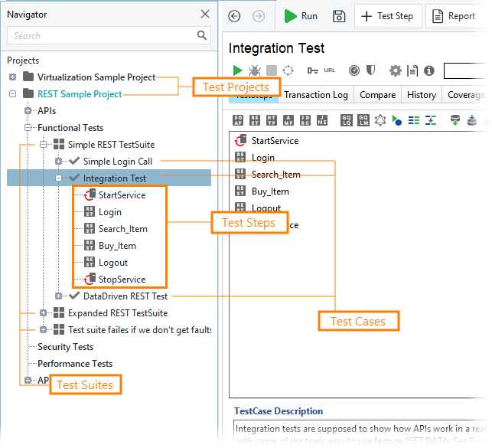Close the Navigator panel
Image resolution: width=492 pixels, height=448 pixels.
pyautogui.click(x=205, y=14)
